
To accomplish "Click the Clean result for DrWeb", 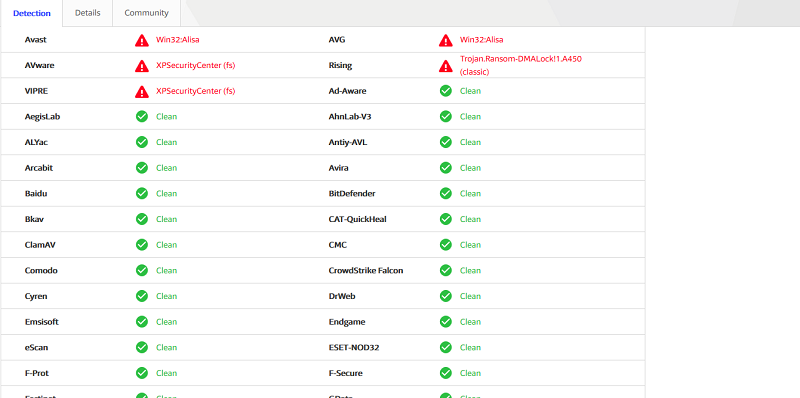I will click(470, 296).
